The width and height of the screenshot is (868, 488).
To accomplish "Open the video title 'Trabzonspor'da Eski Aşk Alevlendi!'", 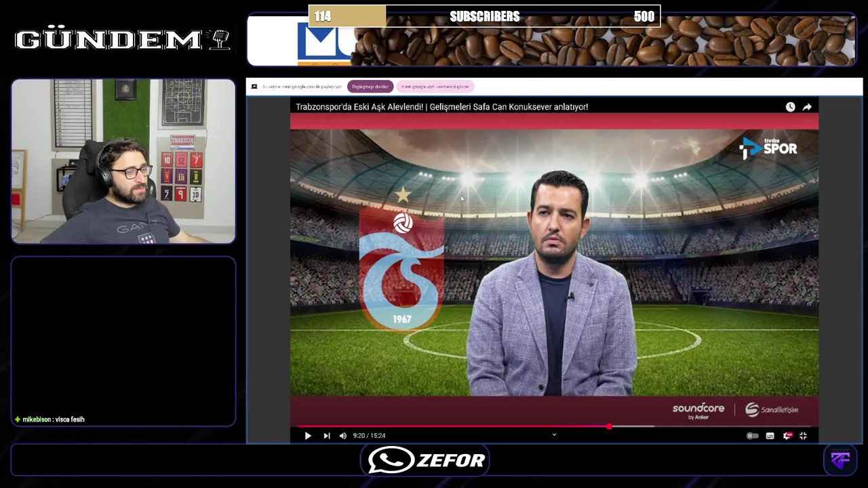I will point(441,107).
